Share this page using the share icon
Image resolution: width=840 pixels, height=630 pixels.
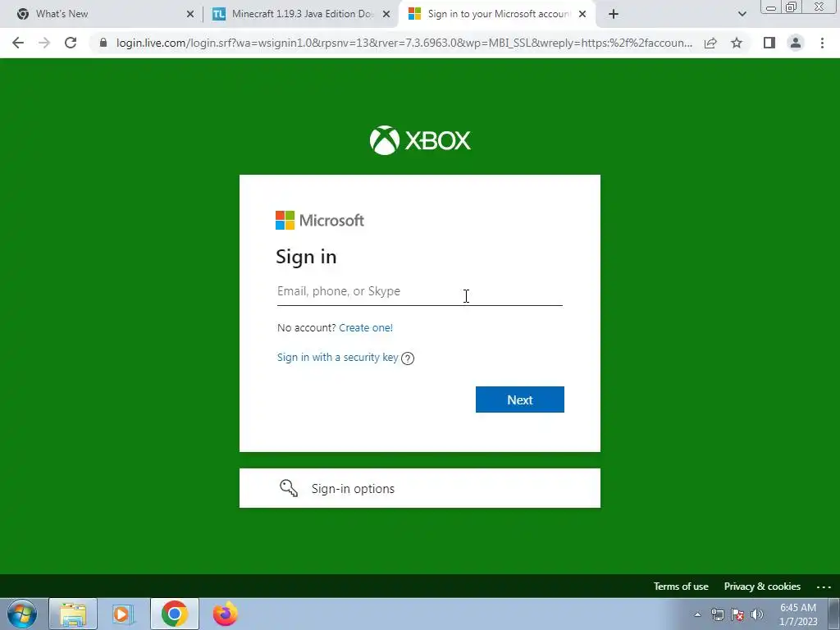click(x=710, y=43)
